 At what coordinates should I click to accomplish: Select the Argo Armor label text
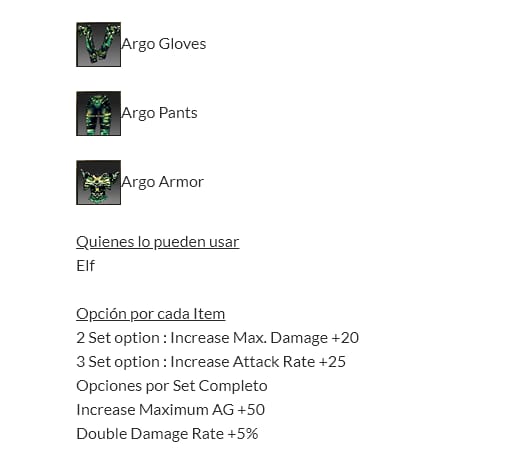click(162, 182)
